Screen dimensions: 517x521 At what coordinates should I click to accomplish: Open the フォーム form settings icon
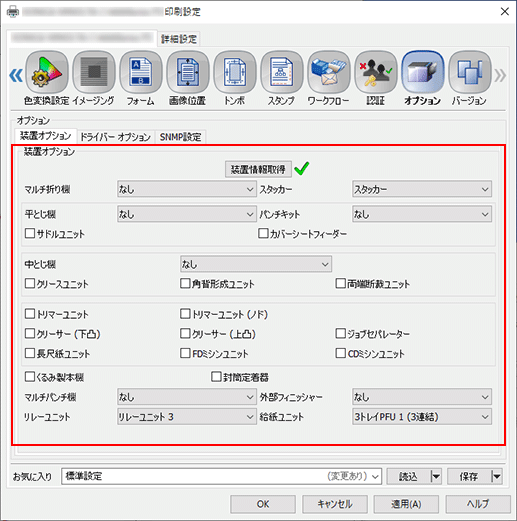pyautogui.click(x=141, y=72)
